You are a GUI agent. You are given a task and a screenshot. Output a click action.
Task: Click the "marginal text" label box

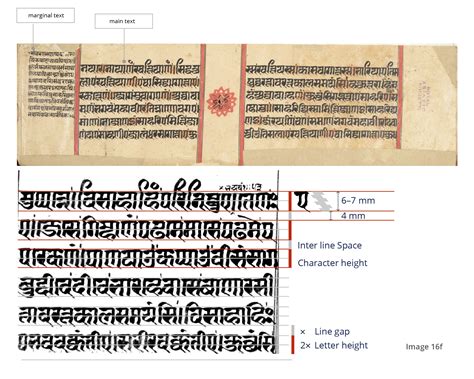pos(45,15)
